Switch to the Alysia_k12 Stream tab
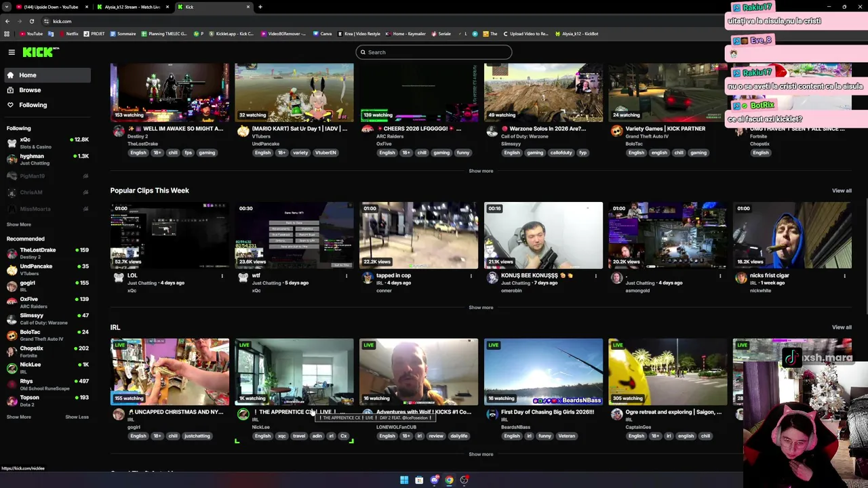This screenshot has height=488, width=868. (133, 7)
